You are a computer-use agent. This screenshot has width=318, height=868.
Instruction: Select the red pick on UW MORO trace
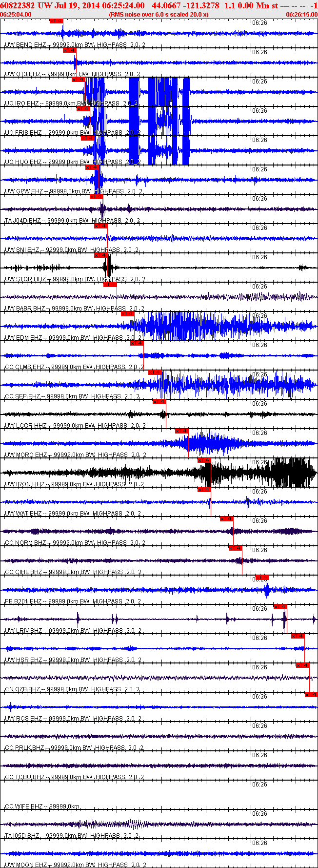(181, 431)
